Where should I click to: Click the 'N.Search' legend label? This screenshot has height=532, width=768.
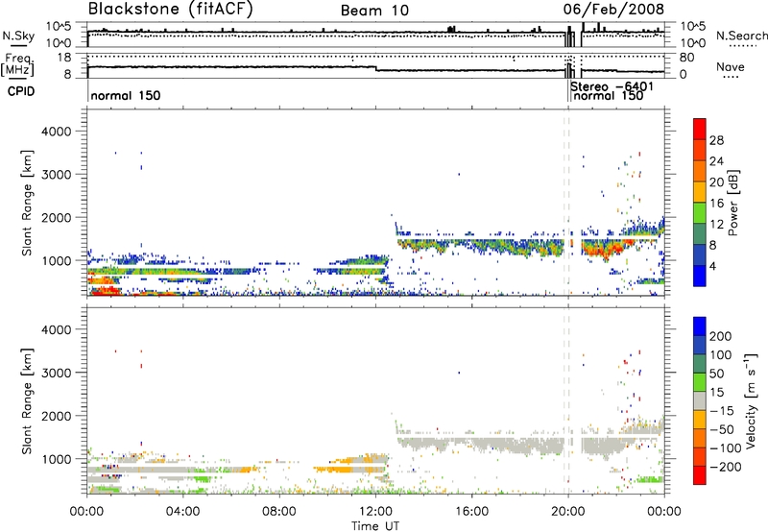pos(742,36)
